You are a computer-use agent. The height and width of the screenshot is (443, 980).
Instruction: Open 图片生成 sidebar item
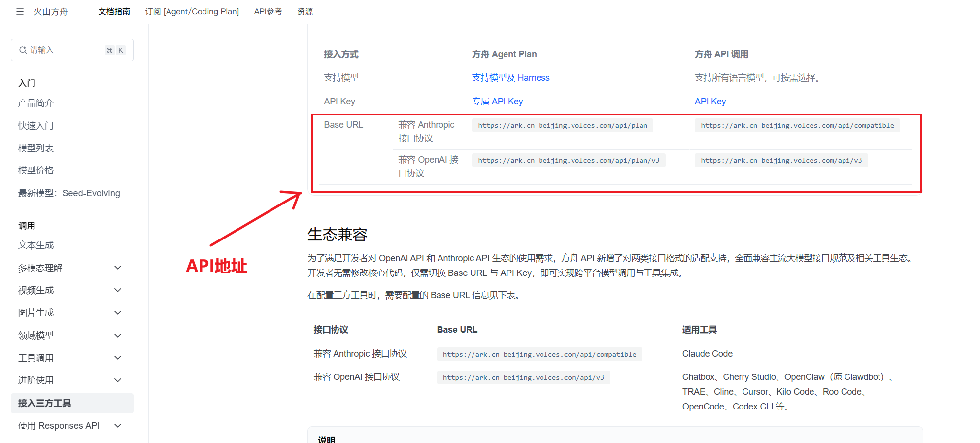point(36,313)
